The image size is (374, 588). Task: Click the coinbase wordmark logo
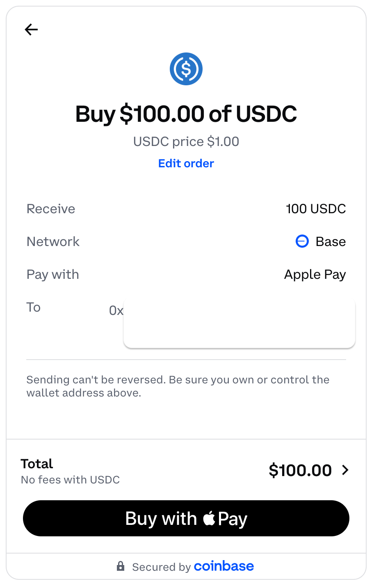pyautogui.click(x=224, y=566)
